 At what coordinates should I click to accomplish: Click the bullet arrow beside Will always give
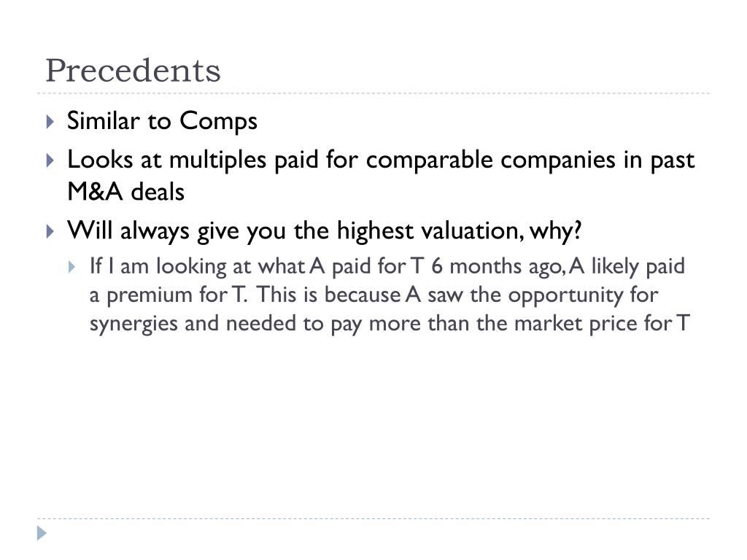point(49,232)
